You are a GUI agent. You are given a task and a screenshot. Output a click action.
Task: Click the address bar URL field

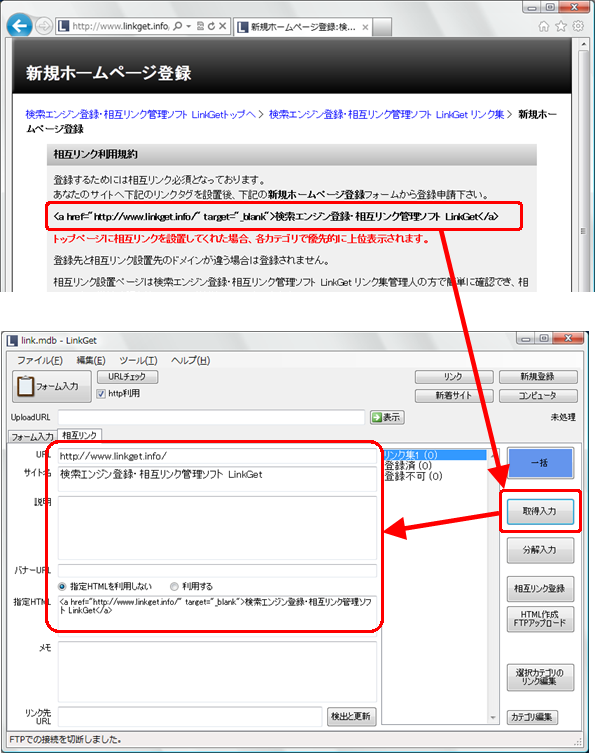click(120, 26)
